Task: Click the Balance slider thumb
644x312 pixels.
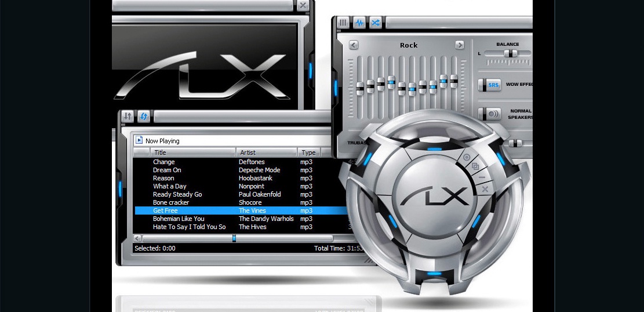Action: [511, 53]
